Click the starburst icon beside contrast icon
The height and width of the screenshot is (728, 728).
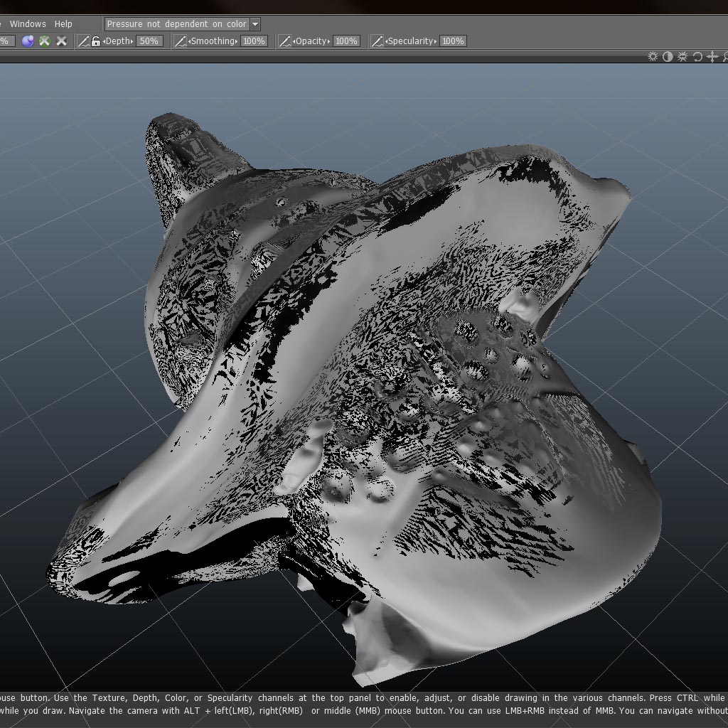pyautogui.click(x=682, y=57)
